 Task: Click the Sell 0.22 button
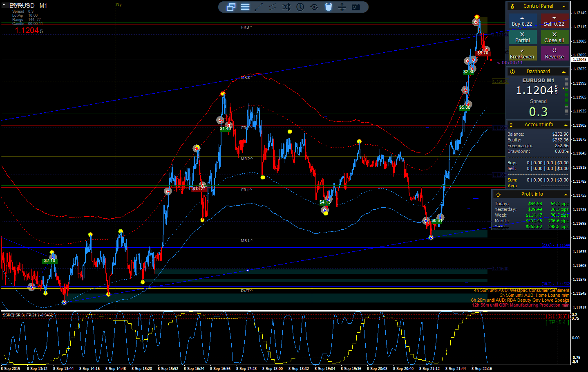(x=554, y=21)
